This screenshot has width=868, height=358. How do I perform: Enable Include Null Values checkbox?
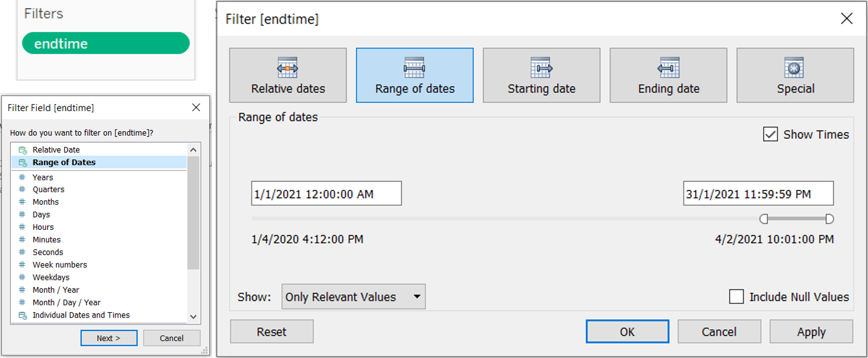[736, 297]
